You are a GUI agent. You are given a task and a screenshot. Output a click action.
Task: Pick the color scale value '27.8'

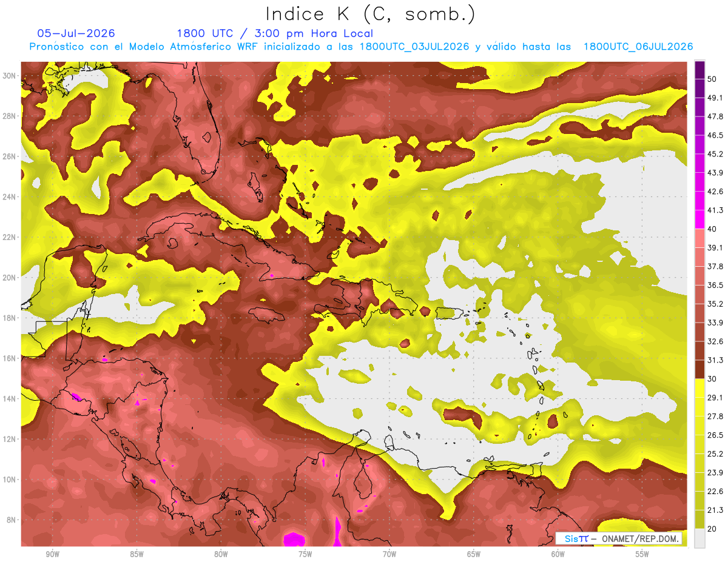[x=715, y=416]
